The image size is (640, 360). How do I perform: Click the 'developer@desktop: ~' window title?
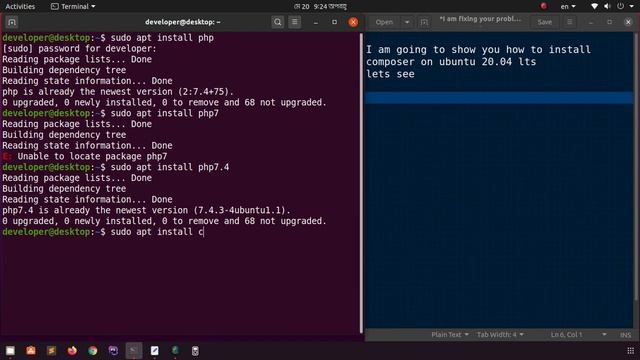coord(183,22)
